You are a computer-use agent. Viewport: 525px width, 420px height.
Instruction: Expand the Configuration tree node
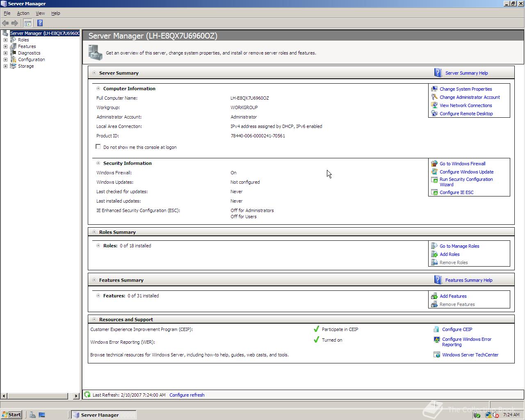[x=5, y=59]
